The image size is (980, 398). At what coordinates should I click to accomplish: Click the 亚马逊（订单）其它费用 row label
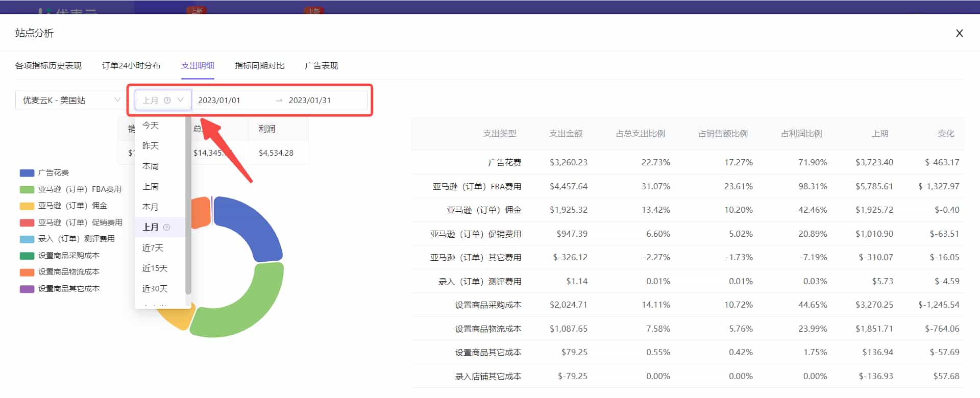tap(476, 258)
